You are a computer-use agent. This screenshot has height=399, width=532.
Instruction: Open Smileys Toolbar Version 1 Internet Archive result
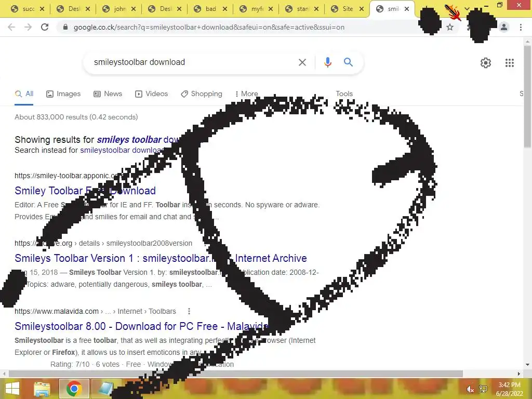pyautogui.click(x=161, y=258)
